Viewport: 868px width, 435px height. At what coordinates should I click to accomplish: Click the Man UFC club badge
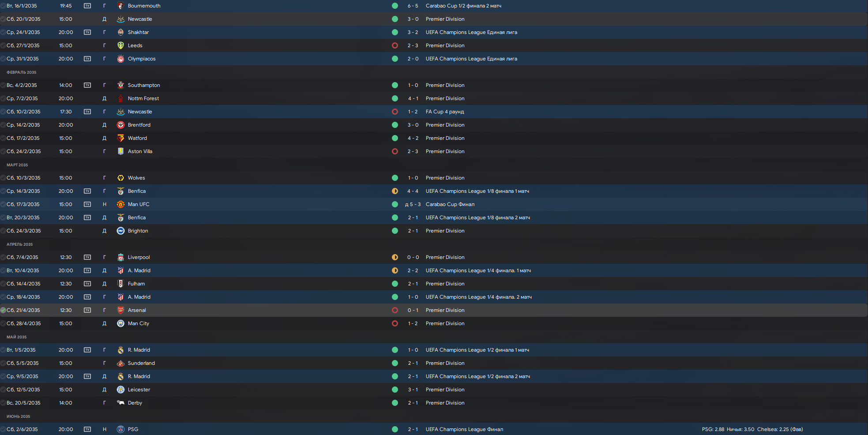[x=120, y=204]
